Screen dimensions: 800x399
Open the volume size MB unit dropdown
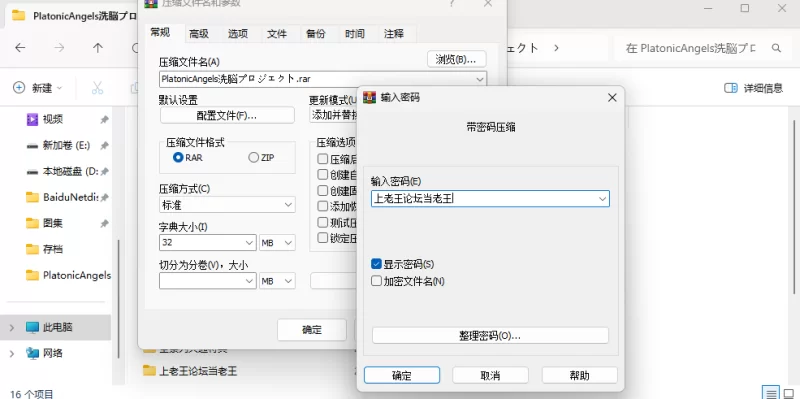(x=277, y=281)
